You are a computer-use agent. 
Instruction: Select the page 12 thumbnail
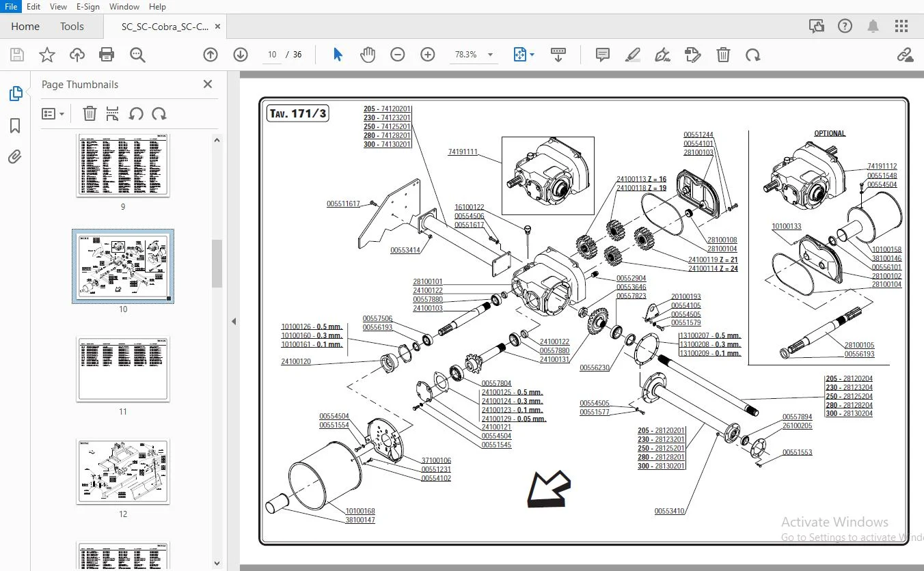point(123,471)
